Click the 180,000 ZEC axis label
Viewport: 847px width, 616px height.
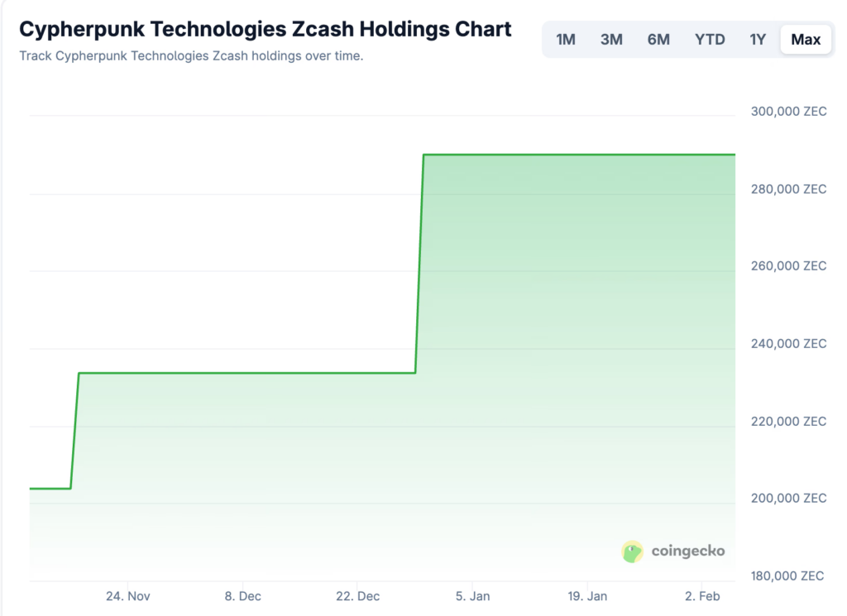(x=787, y=576)
